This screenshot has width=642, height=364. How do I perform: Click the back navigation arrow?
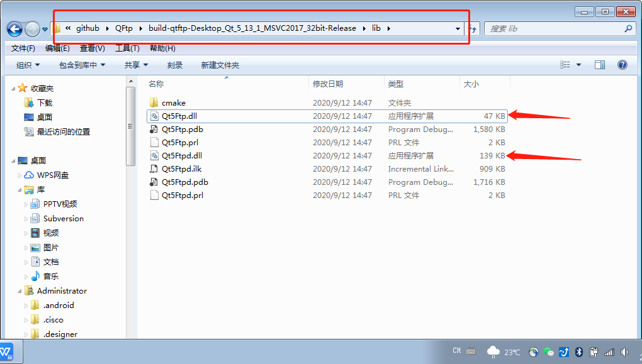[x=13, y=28]
